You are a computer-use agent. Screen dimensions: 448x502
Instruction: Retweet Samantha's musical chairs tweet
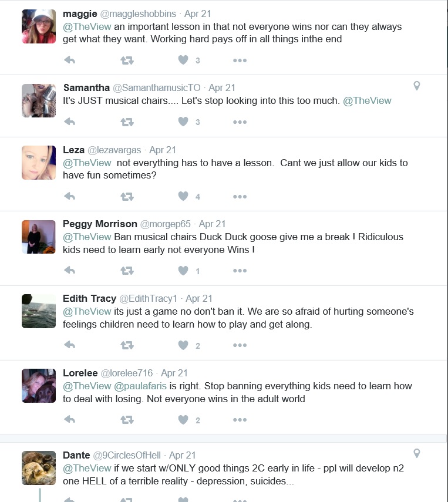(x=127, y=122)
